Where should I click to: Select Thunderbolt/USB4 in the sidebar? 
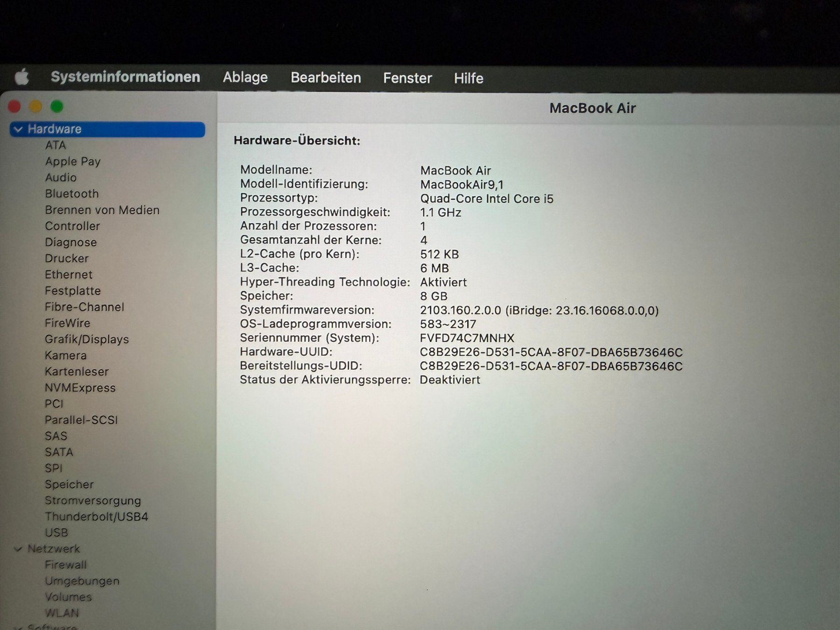[x=97, y=517]
